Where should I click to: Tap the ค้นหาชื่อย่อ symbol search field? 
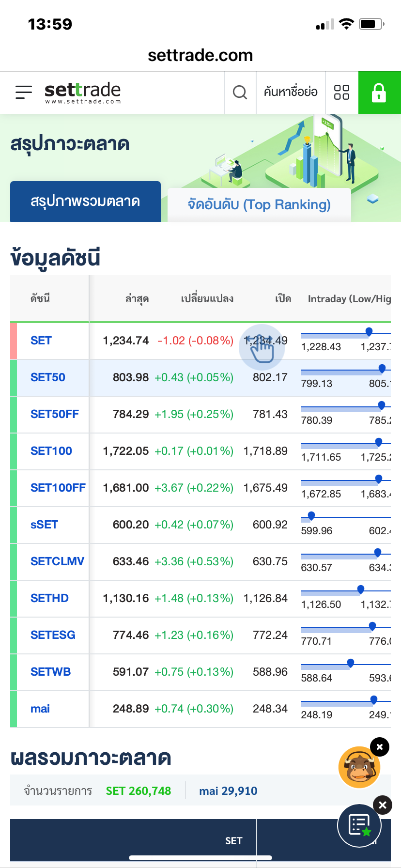[291, 92]
